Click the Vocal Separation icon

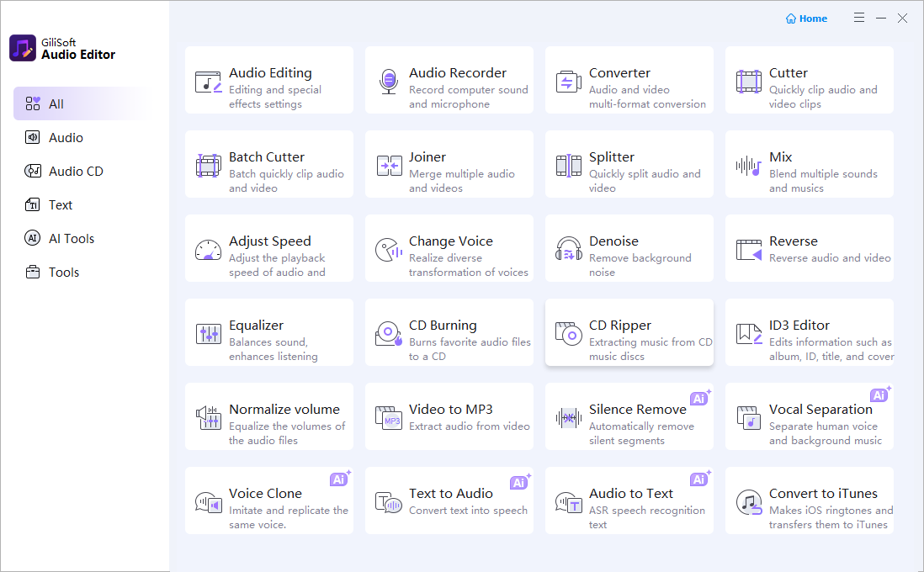[748, 418]
